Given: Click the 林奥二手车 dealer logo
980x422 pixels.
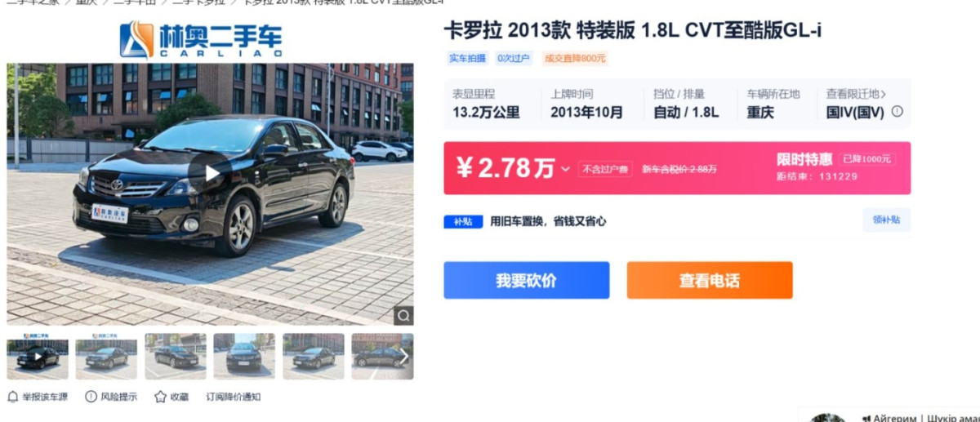Looking at the screenshot, I should point(201,40).
